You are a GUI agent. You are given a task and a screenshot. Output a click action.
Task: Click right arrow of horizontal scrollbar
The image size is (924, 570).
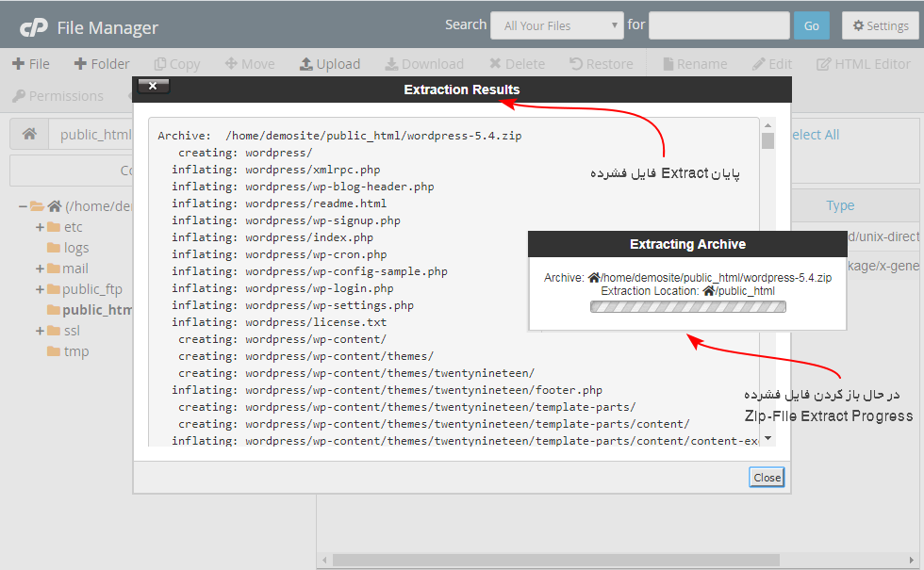tap(912, 560)
